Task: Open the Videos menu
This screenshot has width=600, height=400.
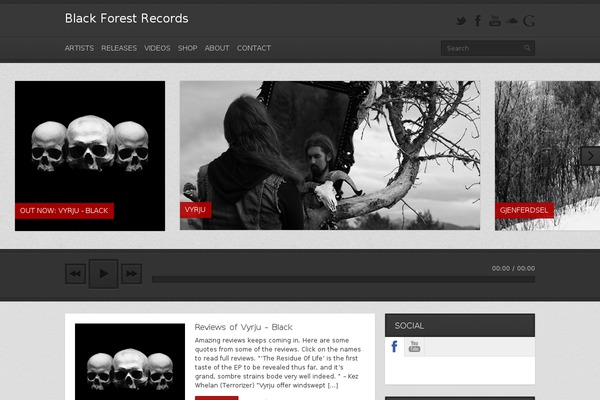Action: [157, 48]
